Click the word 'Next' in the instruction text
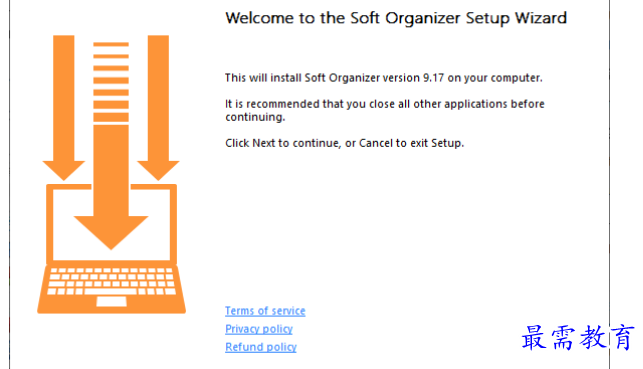 coord(263,143)
